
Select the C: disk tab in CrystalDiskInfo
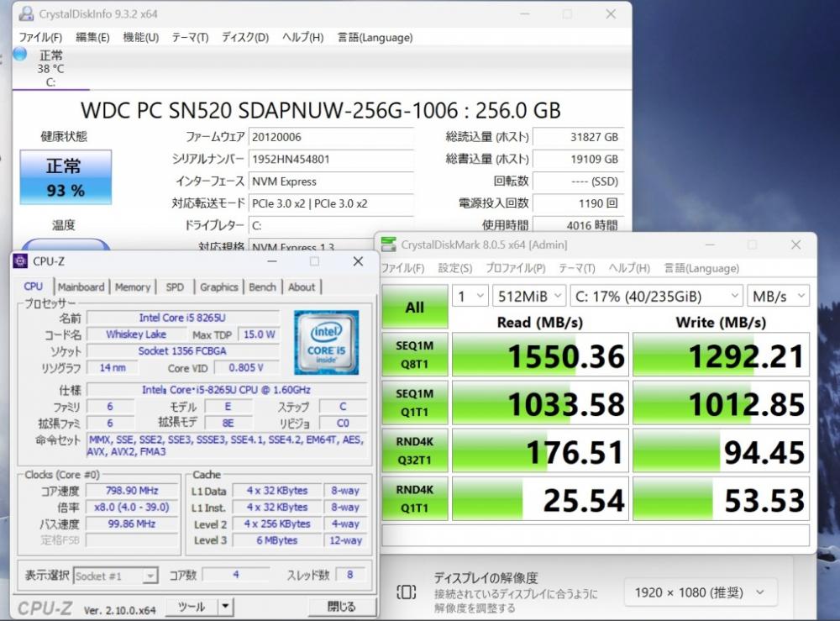[51, 69]
